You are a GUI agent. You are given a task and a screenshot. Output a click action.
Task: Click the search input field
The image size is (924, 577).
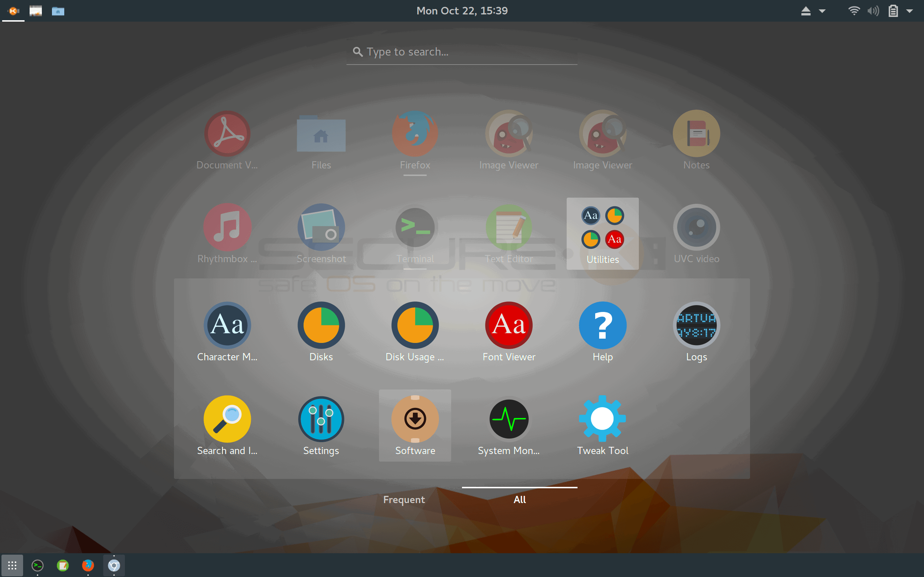(x=462, y=52)
